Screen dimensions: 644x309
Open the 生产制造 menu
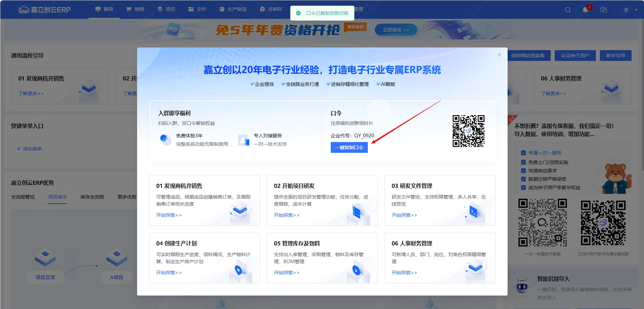pos(233,9)
